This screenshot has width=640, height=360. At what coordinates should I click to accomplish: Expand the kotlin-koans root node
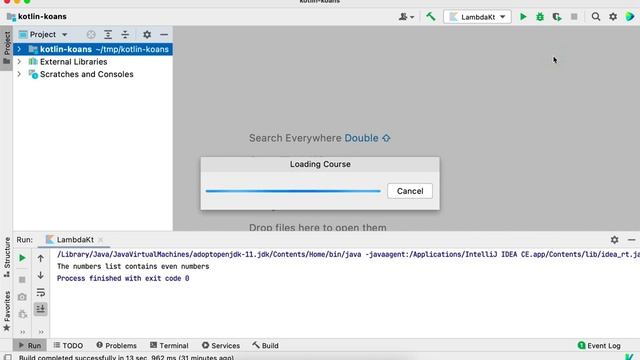pos(19,49)
